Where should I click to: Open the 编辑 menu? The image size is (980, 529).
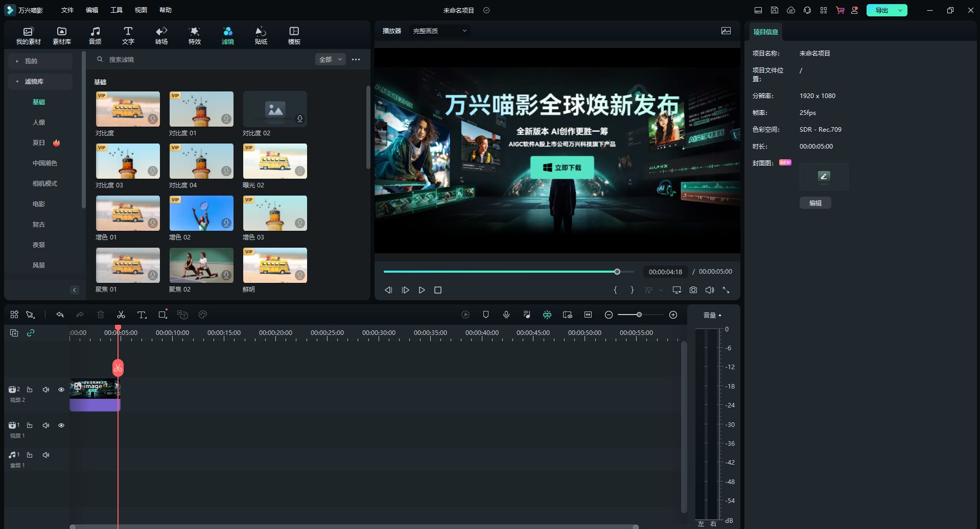[92, 10]
